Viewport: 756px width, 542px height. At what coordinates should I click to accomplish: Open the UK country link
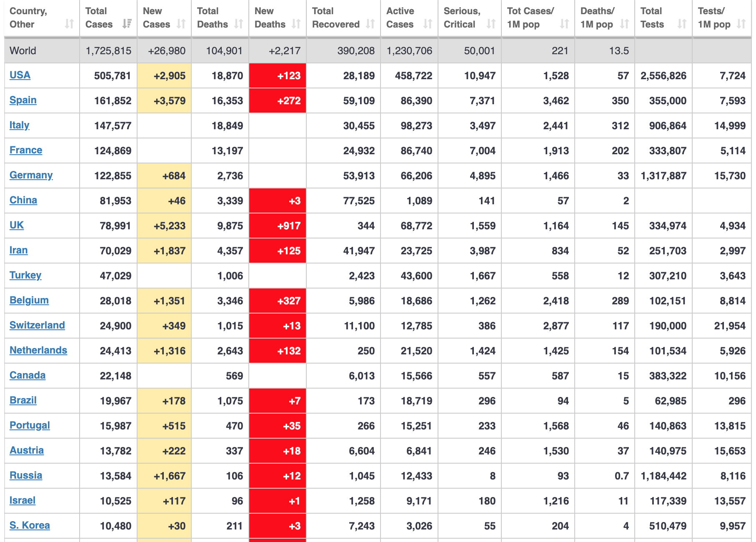(x=17, y=225)
